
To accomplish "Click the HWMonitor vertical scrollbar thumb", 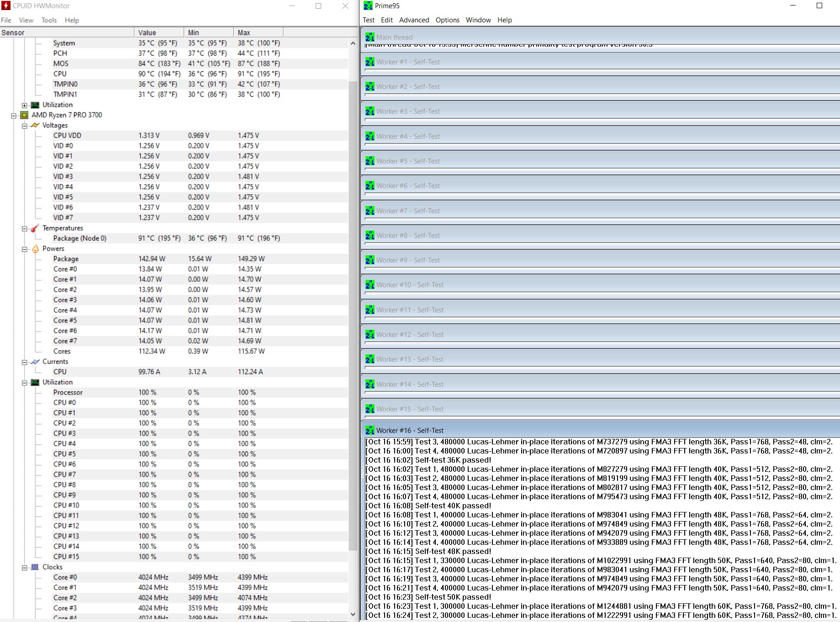I will pyautogui.click(x=353, y=315).
